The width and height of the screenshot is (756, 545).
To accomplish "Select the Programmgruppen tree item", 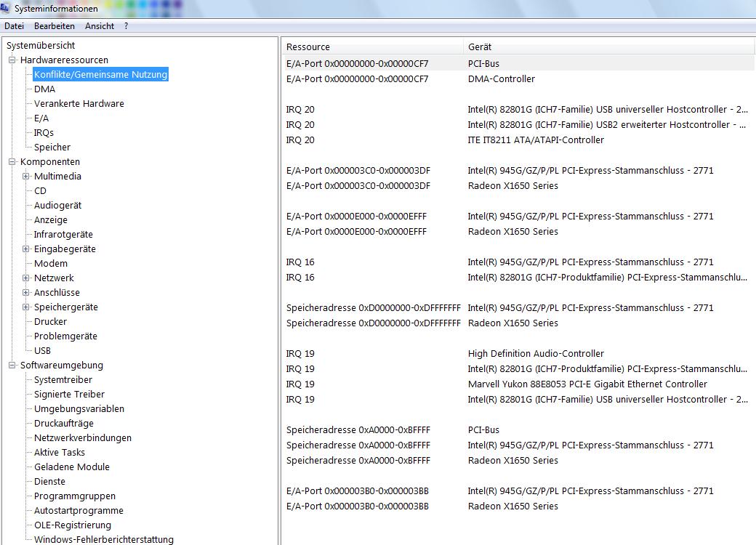I will tap(75, 496).
